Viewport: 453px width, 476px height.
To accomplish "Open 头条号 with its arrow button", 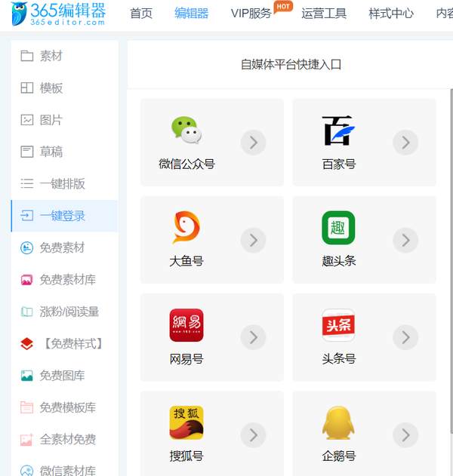I will (x=405, y=337).
